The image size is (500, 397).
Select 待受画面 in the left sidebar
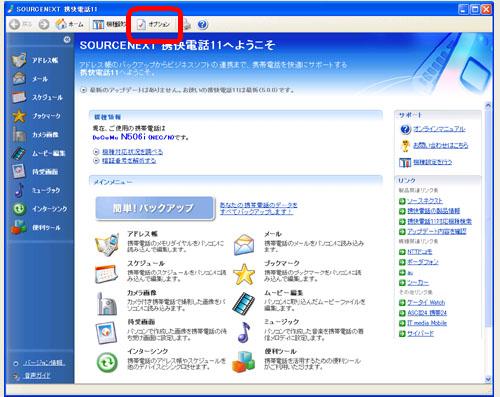[35, 172]
